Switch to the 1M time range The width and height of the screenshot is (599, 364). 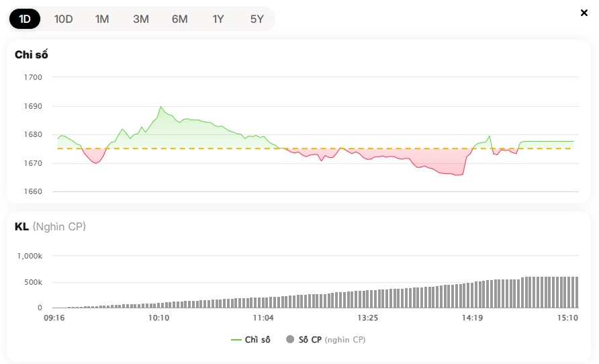click(x=102, y=19)
